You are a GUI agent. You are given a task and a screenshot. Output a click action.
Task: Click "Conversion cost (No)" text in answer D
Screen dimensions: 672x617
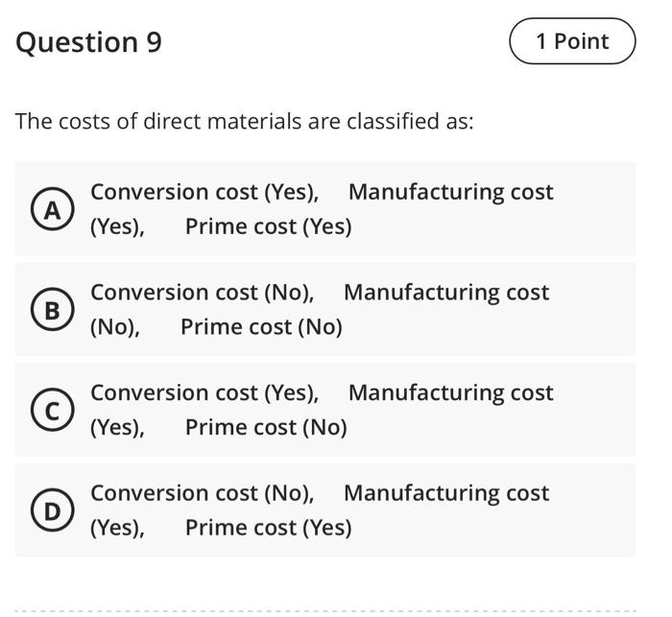click(x=202, y=493)
